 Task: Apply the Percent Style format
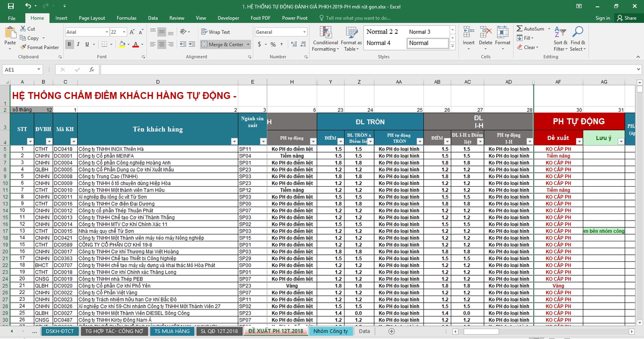pyautogui.click(x=273, y=45)
